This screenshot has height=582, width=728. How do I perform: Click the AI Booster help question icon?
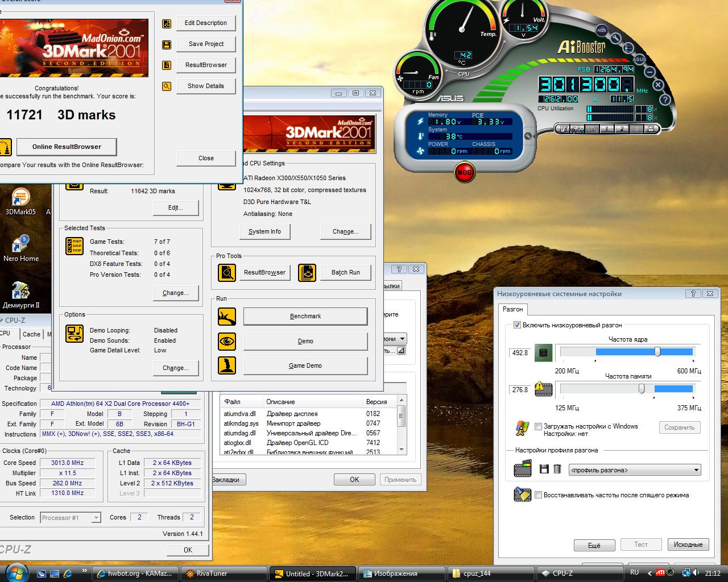tap(665, 99)
